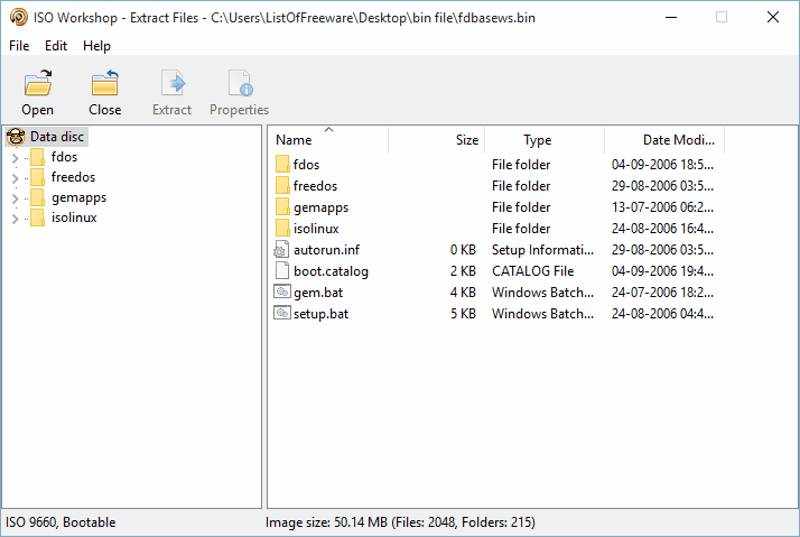Open the Edit menu

point(56,46)
